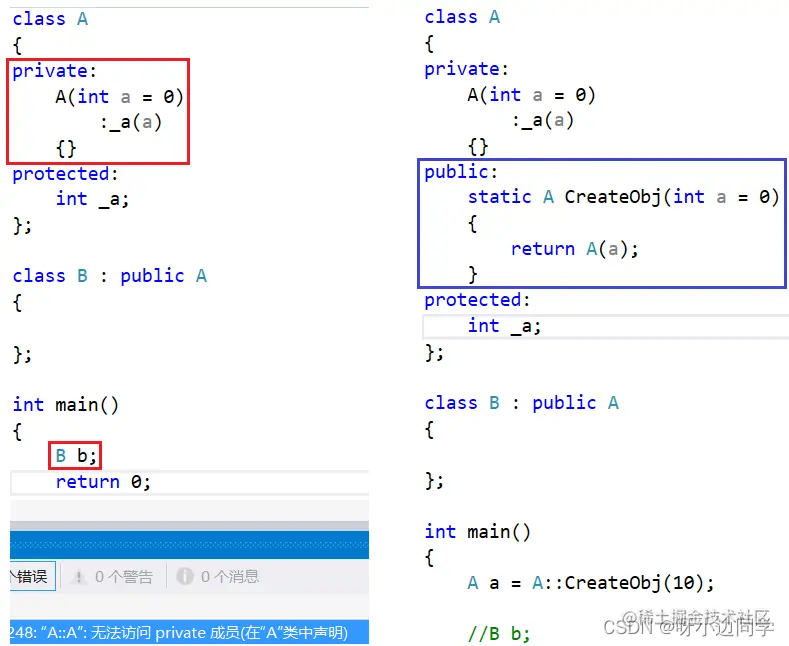Click the 'return A(a);' statement

[575, 249]
